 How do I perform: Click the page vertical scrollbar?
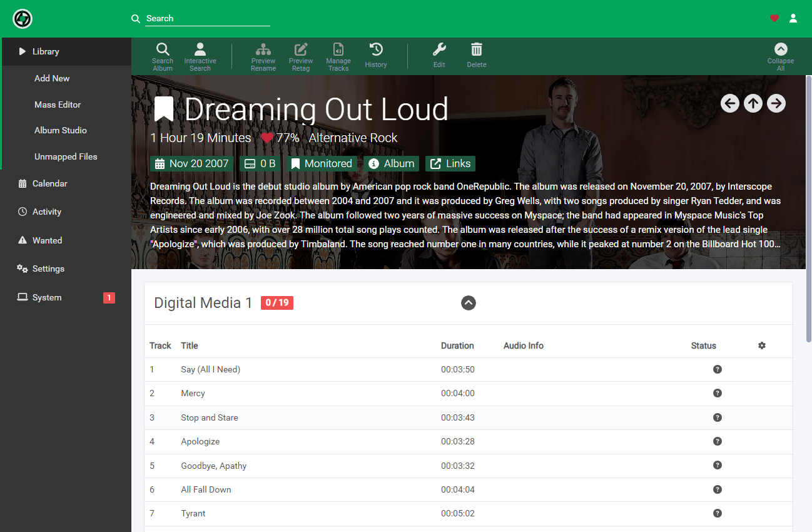click(808, 208)
